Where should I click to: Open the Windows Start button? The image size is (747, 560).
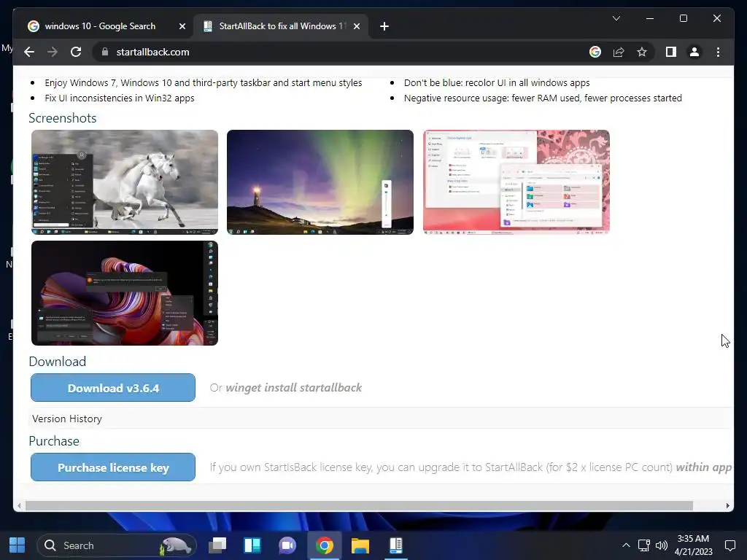pyautogui.click(x=18, y=545)
